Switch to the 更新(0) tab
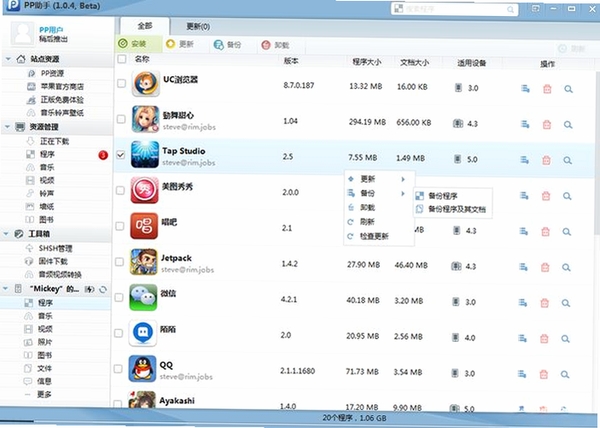 (198, 27)
